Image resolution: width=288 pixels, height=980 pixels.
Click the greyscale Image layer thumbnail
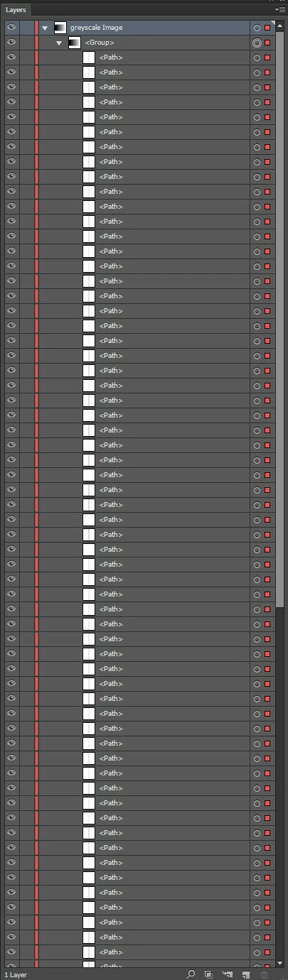point(60,28)
